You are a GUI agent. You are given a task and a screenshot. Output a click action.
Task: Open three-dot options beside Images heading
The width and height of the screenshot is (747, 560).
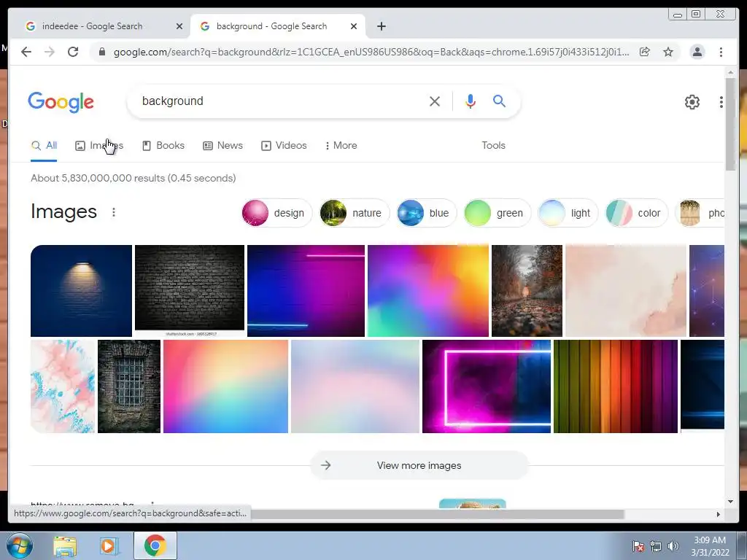point(113,212)
